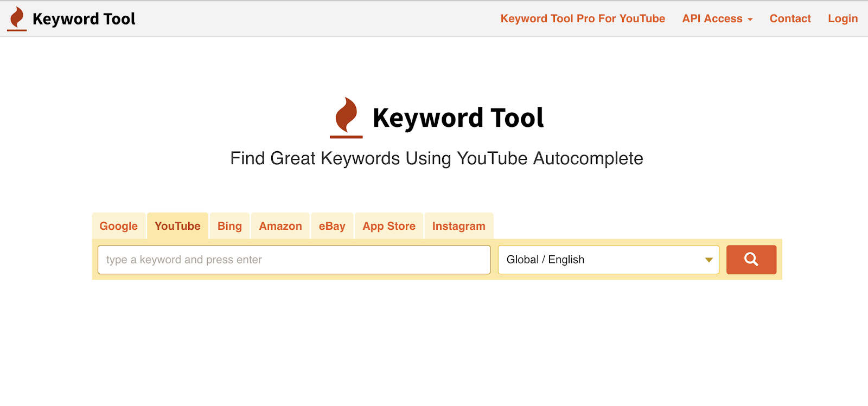Click the Login link
The width and height of the screenshot is (868, 406).
[843, 18]
